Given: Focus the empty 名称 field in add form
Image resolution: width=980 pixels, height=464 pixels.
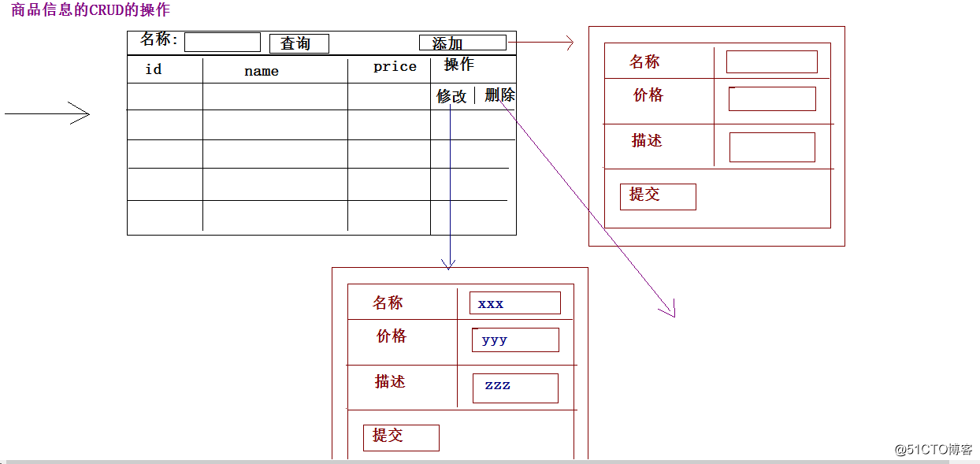Looking at the screenshot, I should 772,61.
